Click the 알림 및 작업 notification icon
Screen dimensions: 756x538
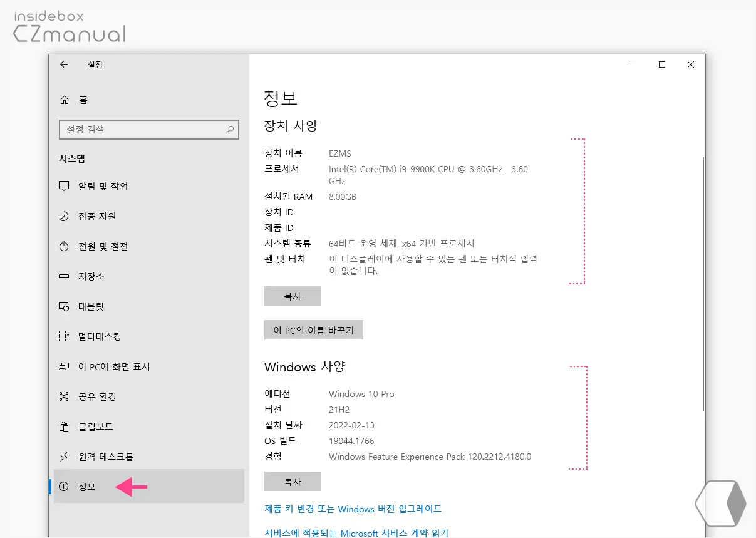point(64,186)
